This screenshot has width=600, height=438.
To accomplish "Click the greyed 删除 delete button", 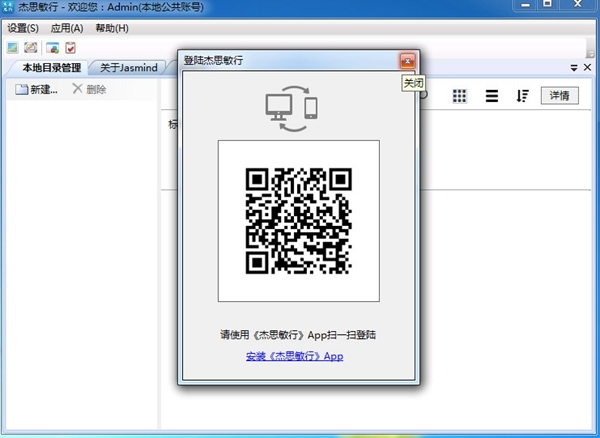I will [x=89, y=89].
